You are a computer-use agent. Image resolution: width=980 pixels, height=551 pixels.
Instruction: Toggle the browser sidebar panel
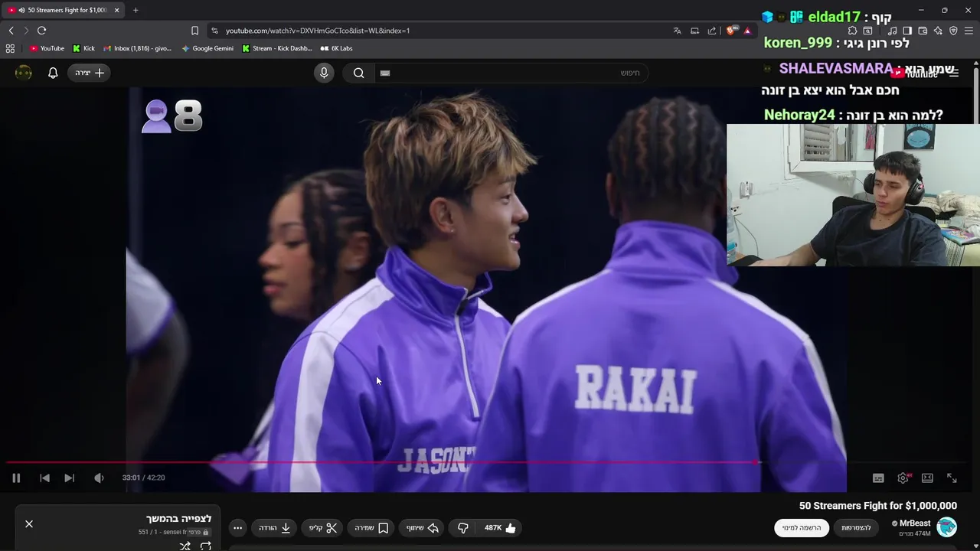[x=907, y=31]
